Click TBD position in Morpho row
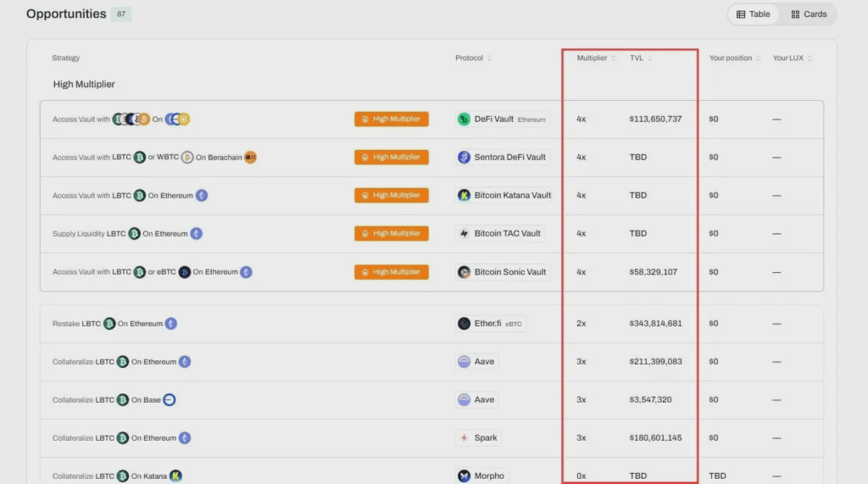 point(717,476)
